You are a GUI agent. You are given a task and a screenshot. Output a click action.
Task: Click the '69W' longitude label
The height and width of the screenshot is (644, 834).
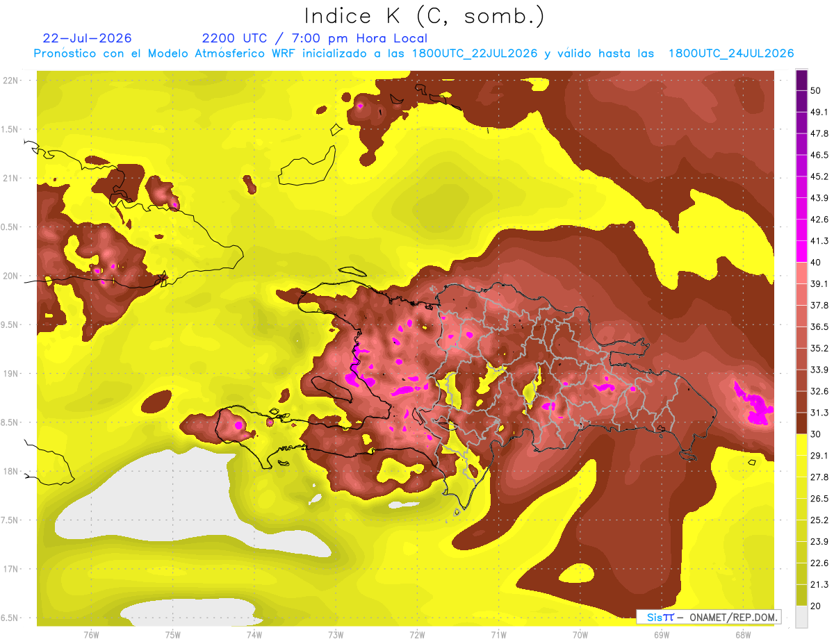(661, 634)
